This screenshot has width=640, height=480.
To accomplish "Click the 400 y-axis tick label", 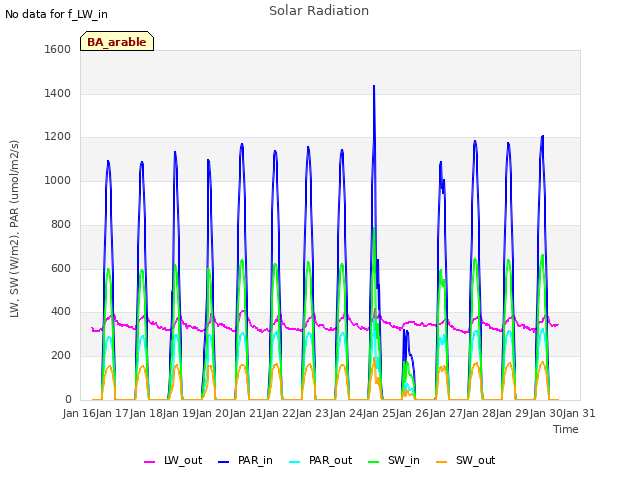I will pos(61,312).
